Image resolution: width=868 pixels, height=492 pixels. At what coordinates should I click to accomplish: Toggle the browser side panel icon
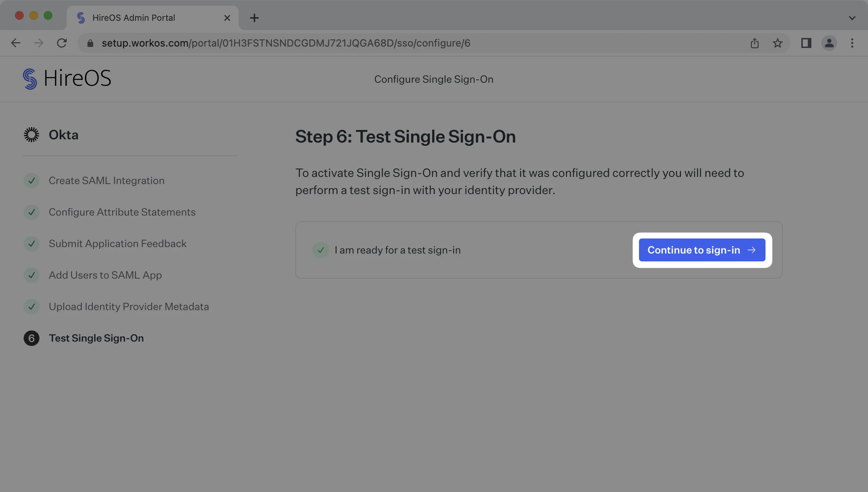(x=806, y=43)
